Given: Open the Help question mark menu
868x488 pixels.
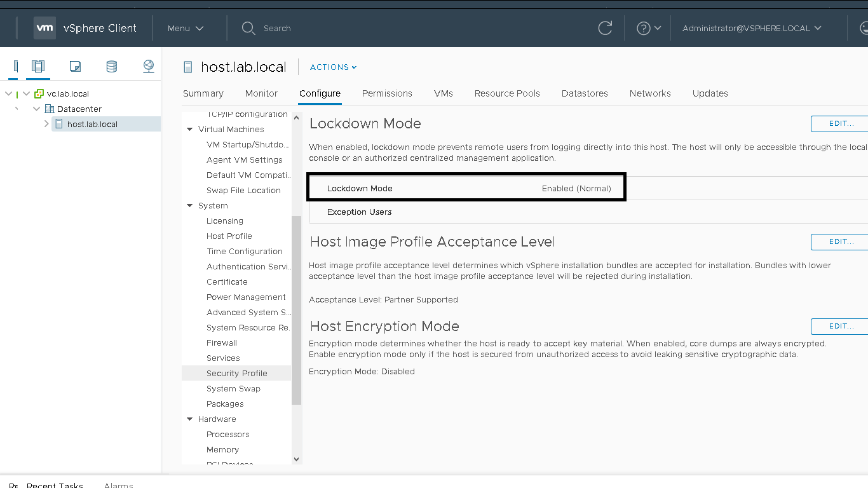Looking at the screenshot, I should coord(649,28).
